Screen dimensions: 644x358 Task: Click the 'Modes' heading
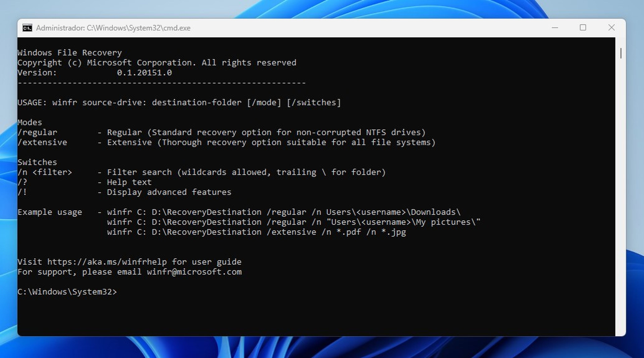[x=30, y=123]
